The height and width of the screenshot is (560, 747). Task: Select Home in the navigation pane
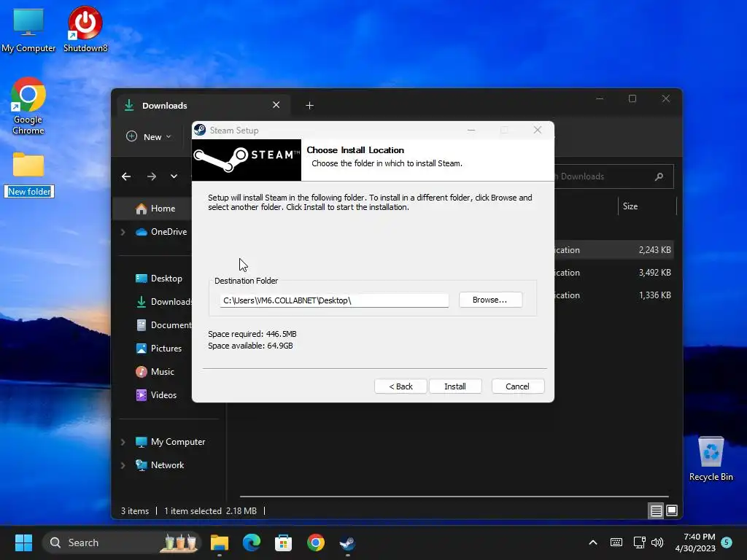click(156, 209)
